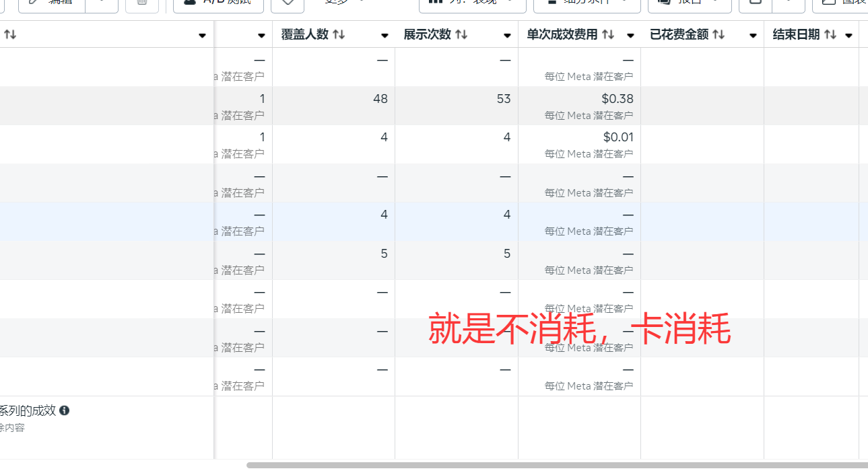Image resolution: width=868 pixels, height=473 pixels.
Task: Open the 单次成效费用 column dropdown menu
Action: pos(630,36)
